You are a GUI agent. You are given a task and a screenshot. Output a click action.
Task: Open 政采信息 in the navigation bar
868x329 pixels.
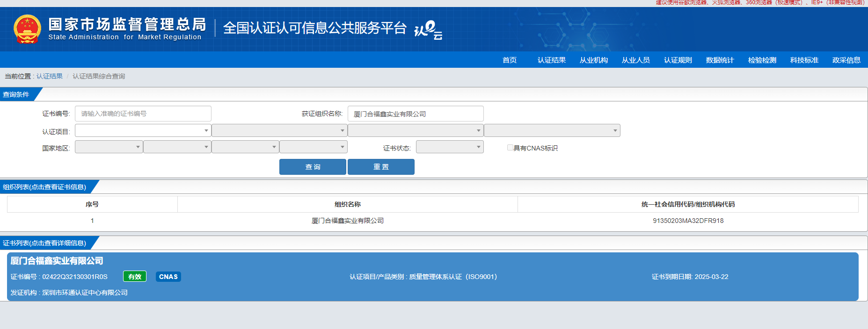point(846,60)
